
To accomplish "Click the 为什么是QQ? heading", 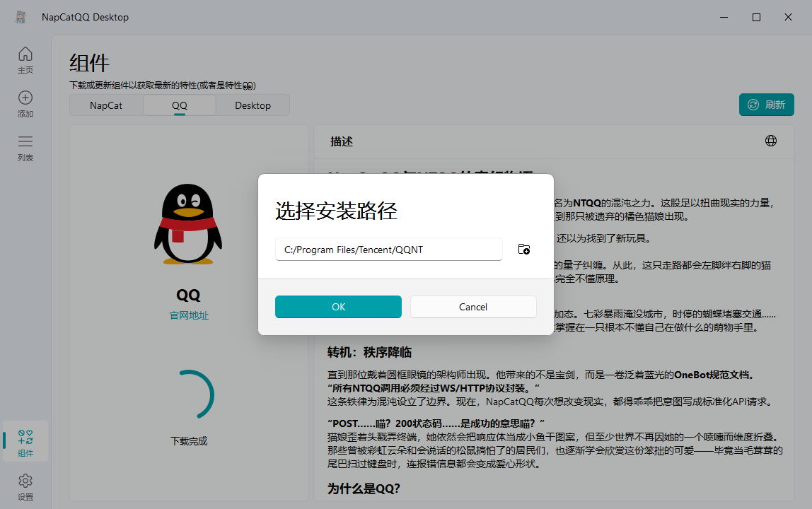I will pyautogui.click(x=364, y=488).
